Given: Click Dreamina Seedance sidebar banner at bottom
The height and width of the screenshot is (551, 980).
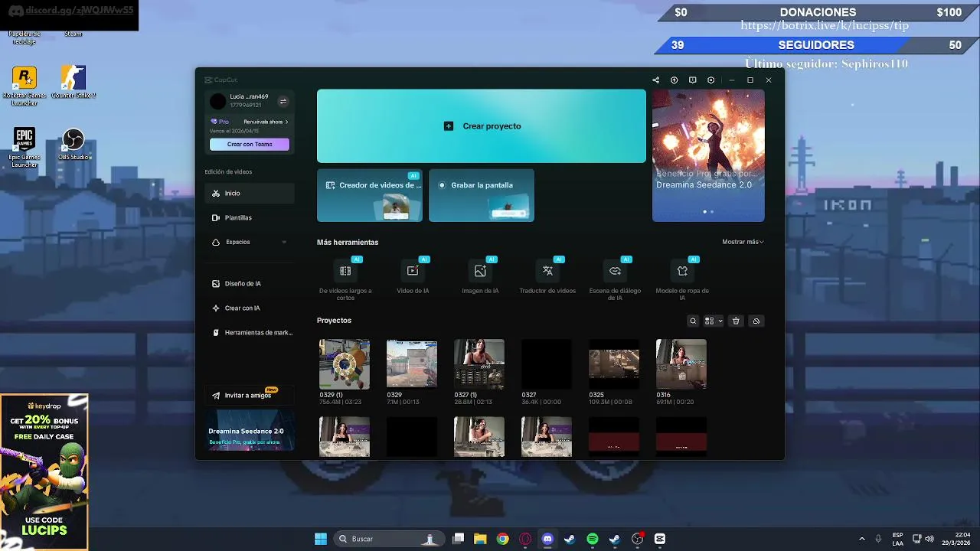Looking at the screenshot, I should tap(250, 431).
